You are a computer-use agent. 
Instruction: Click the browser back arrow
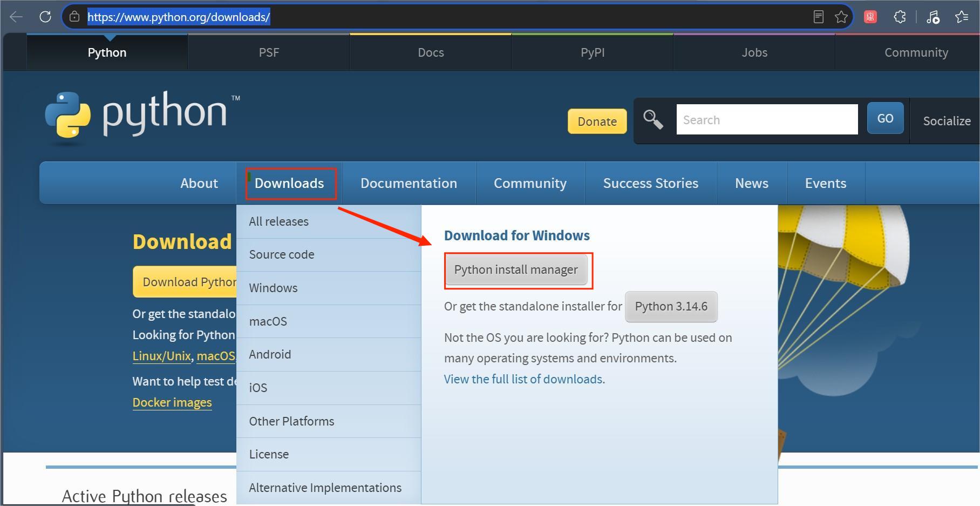pos(16,17)
